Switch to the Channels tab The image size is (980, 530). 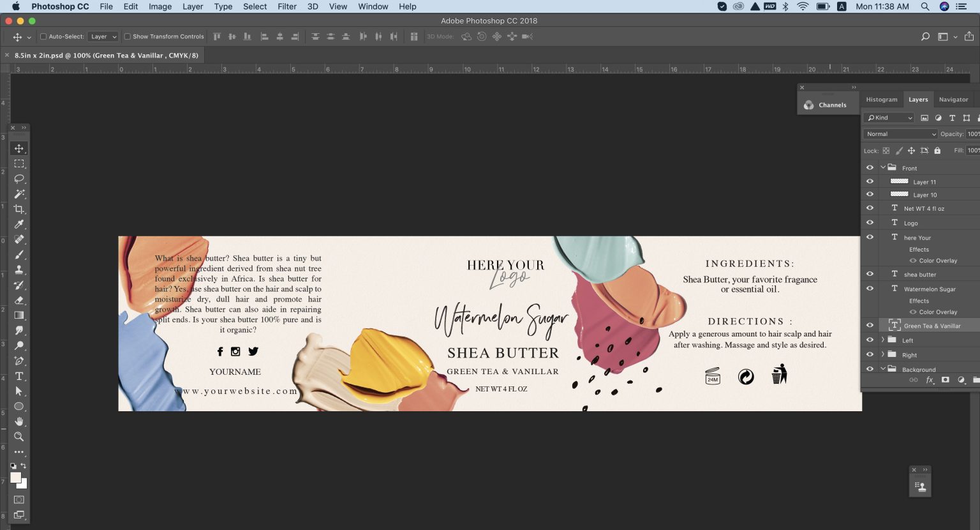[833, 105]
